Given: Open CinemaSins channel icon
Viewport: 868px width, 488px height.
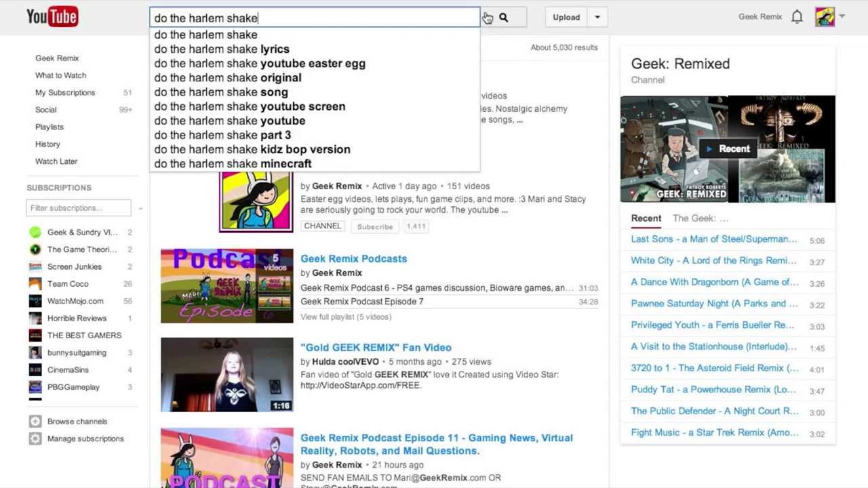Looking at the screenshot, I should [35, 370].
